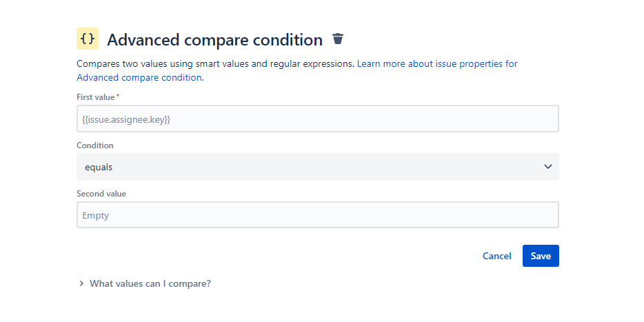The height and width of the screenshot is (322, 644).
Task: Delete the condition using the trash icon
Action: click(338, 39)
